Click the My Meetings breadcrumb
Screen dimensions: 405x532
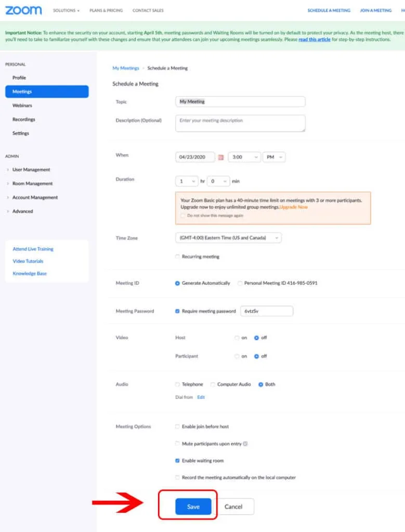pyautogui.click(x=126, y=68)
